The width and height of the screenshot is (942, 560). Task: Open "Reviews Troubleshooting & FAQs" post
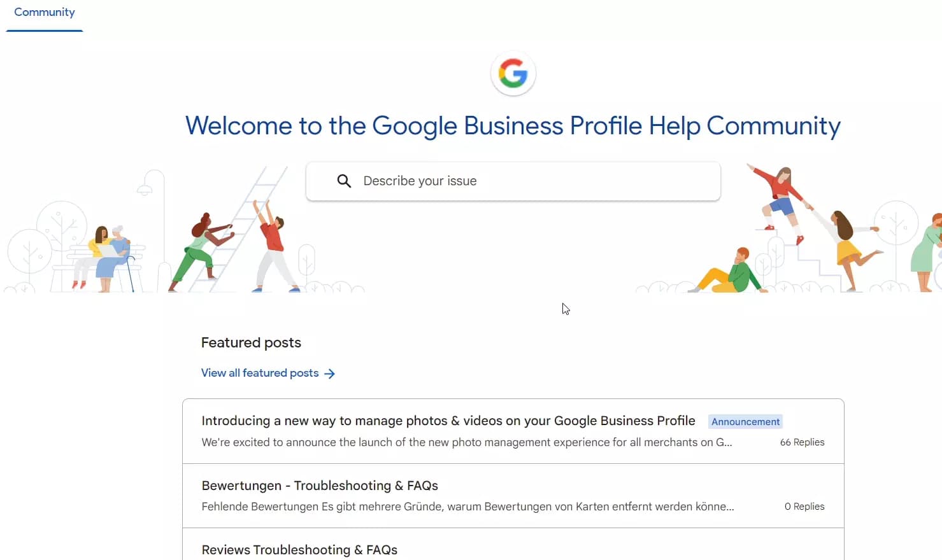coord(299,550)
